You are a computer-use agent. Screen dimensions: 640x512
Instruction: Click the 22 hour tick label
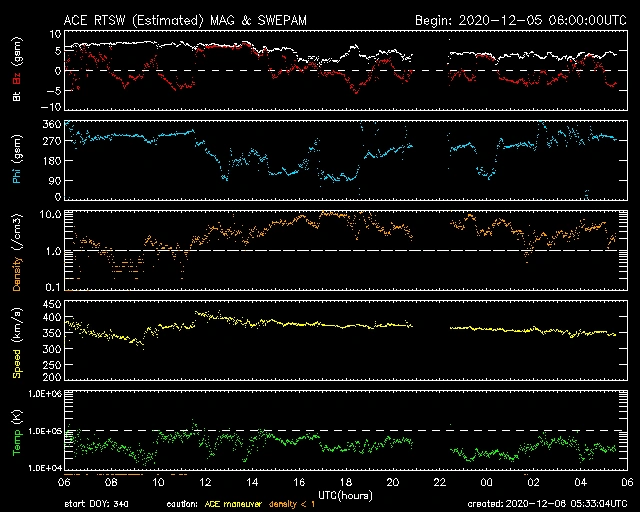coord(440,482)
